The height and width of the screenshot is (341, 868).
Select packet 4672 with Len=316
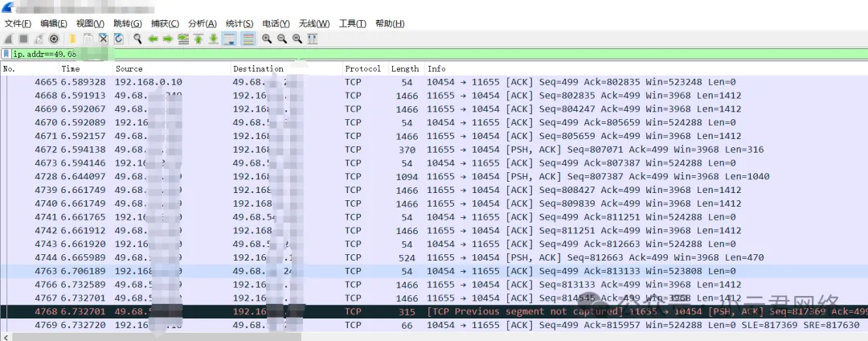tap(402, 150)
